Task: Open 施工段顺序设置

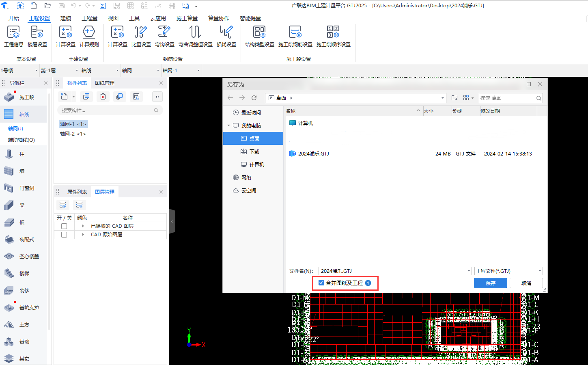Action: pyautogui.click(x=333, y=36)
